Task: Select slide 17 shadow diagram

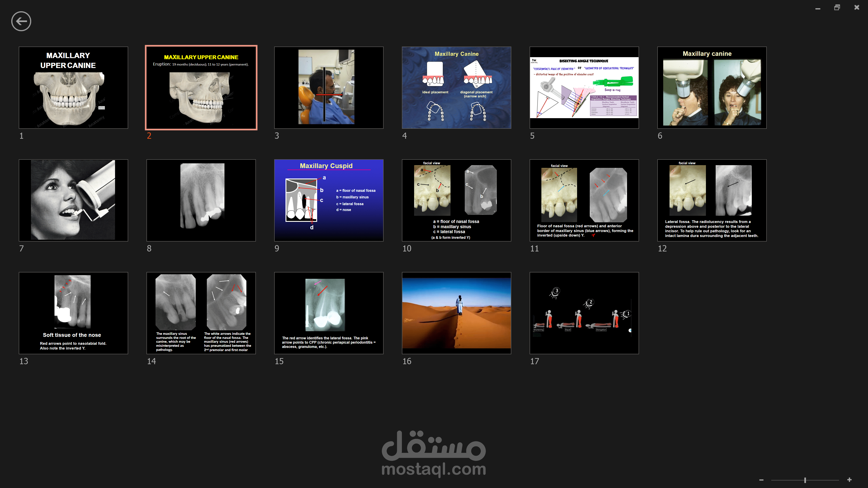Action: pyautogui.click(x=584, y=313)
